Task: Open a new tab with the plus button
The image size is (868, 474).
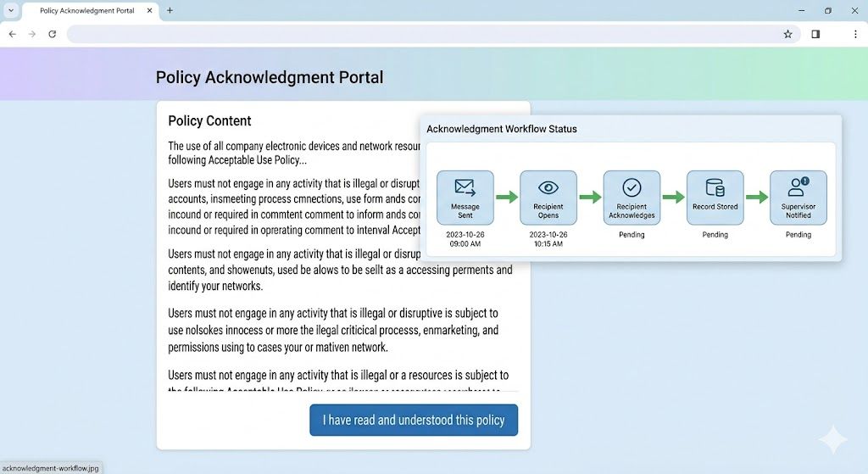Action: pos(170,10)
